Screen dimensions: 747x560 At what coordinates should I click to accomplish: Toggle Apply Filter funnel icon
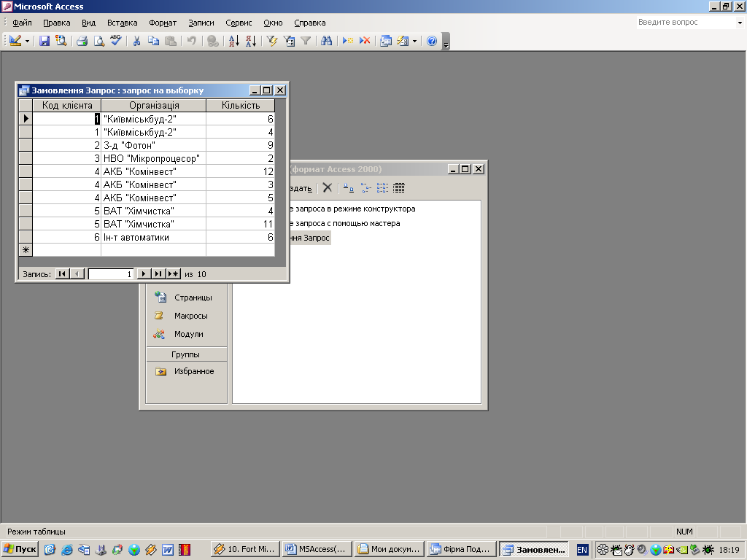tap(306, 41)
